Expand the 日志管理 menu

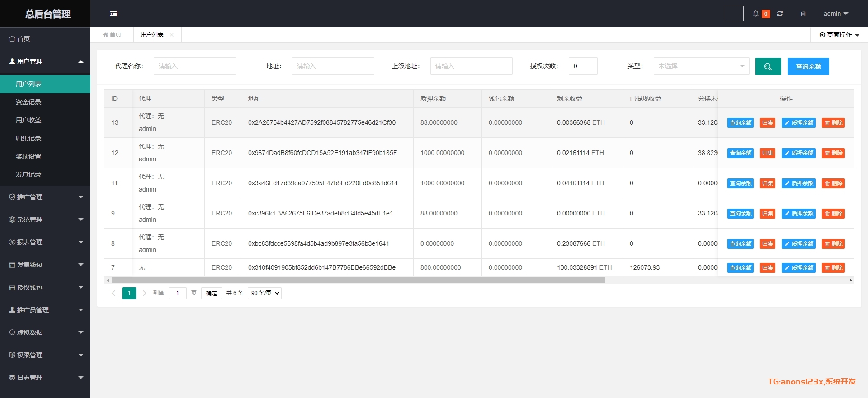click(45, 378)
